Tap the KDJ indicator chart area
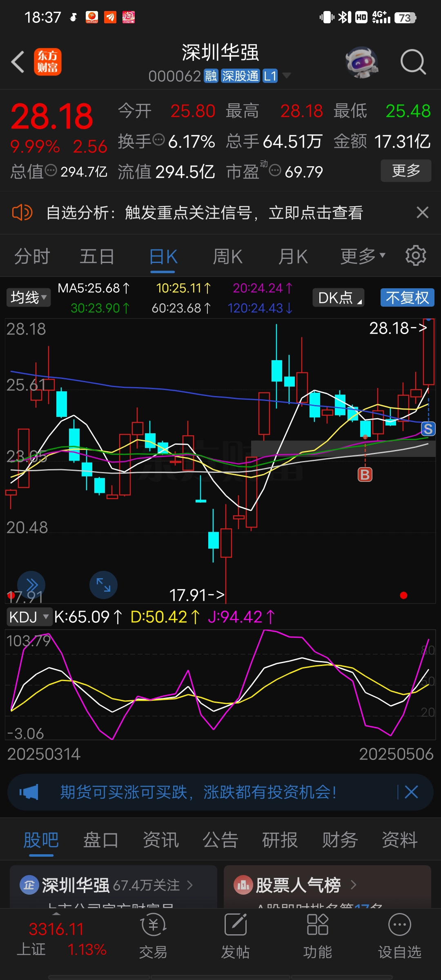Viewport: 441px width, 980px height. tap(220, 684)
